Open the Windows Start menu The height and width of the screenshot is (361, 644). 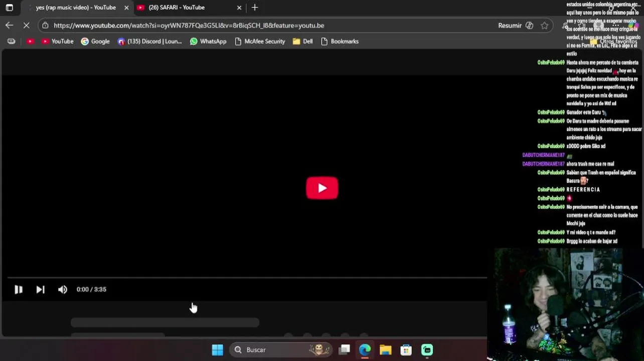coord(217,349)
